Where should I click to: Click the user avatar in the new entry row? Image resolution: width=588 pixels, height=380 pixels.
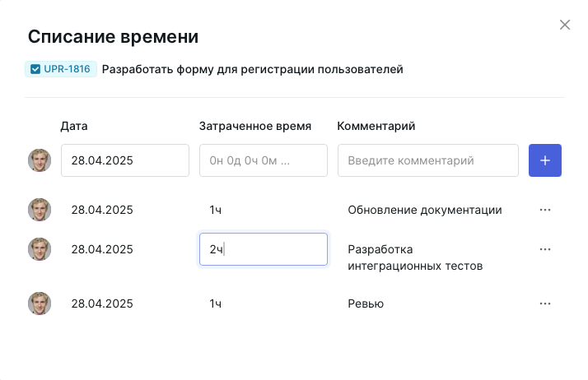click(40, 160)
